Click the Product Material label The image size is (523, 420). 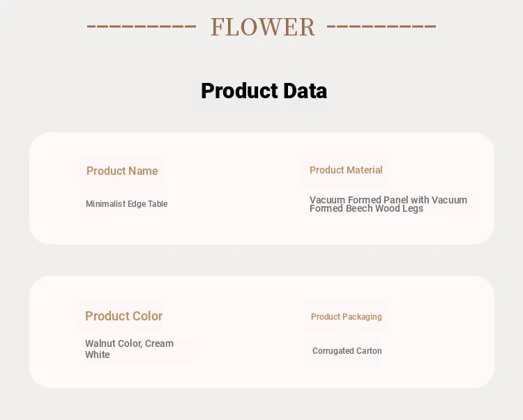pyautogui.click(x=346, y=170)
